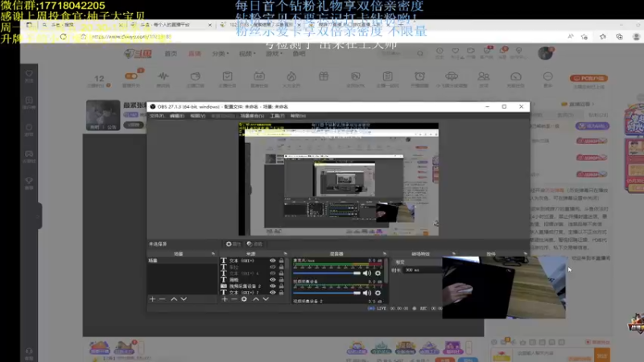Viewport: 644px width, 362px height.
Task: Select the 场景 item in scenes list
Action: click(182, 261)
